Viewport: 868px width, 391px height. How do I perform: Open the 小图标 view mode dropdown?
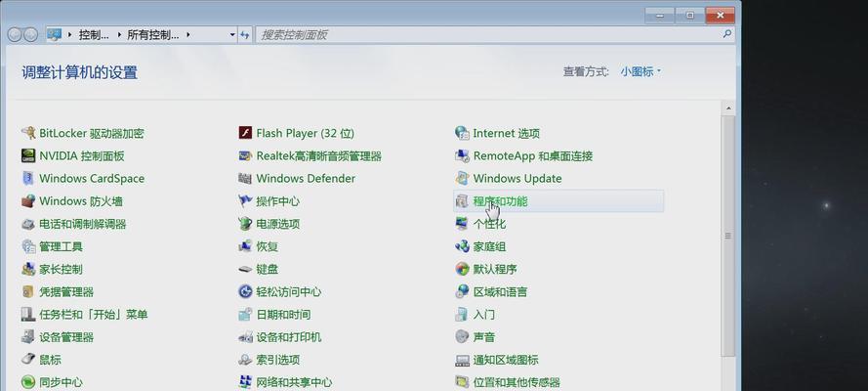tap(641, 71)
